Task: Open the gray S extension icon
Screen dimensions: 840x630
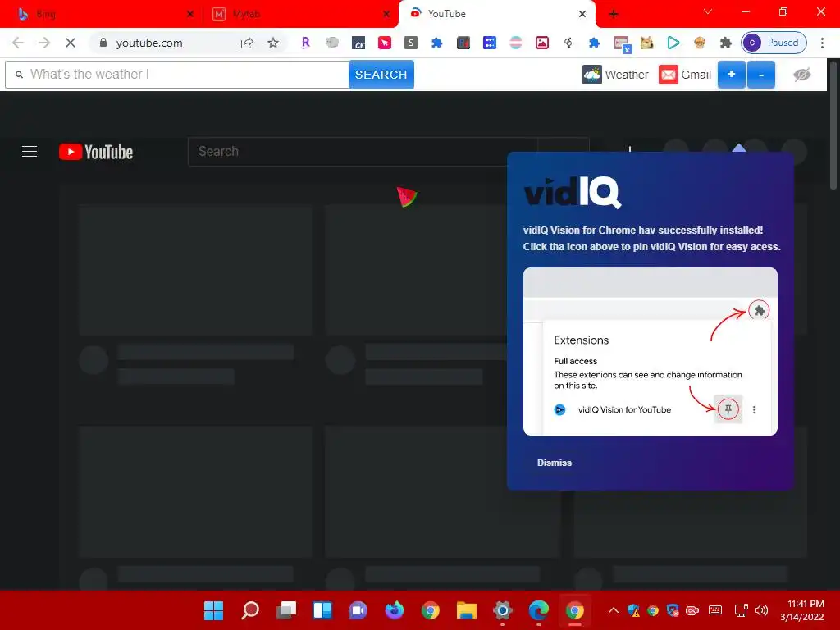Action: tap(411, 43)
